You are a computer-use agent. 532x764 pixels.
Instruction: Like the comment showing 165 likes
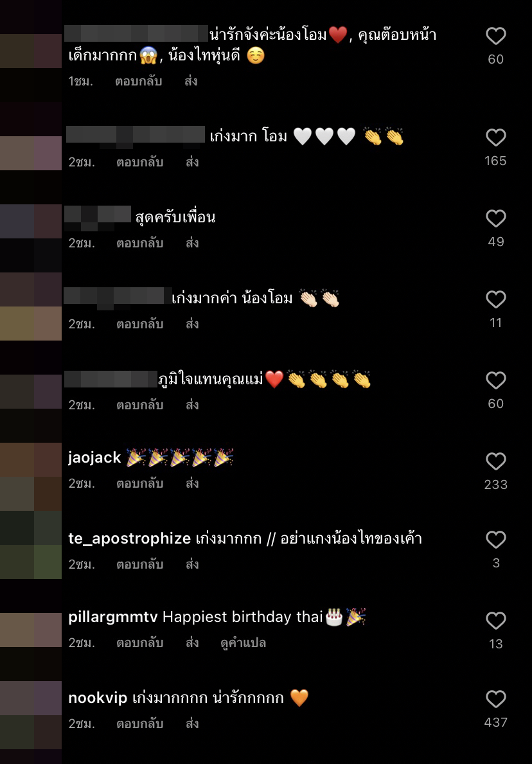pos(495,138)
